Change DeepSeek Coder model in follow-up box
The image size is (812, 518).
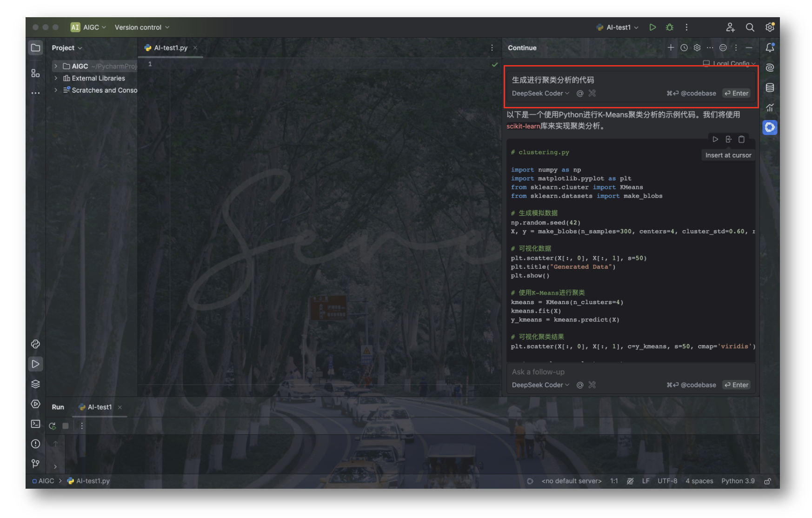(540, 385)
